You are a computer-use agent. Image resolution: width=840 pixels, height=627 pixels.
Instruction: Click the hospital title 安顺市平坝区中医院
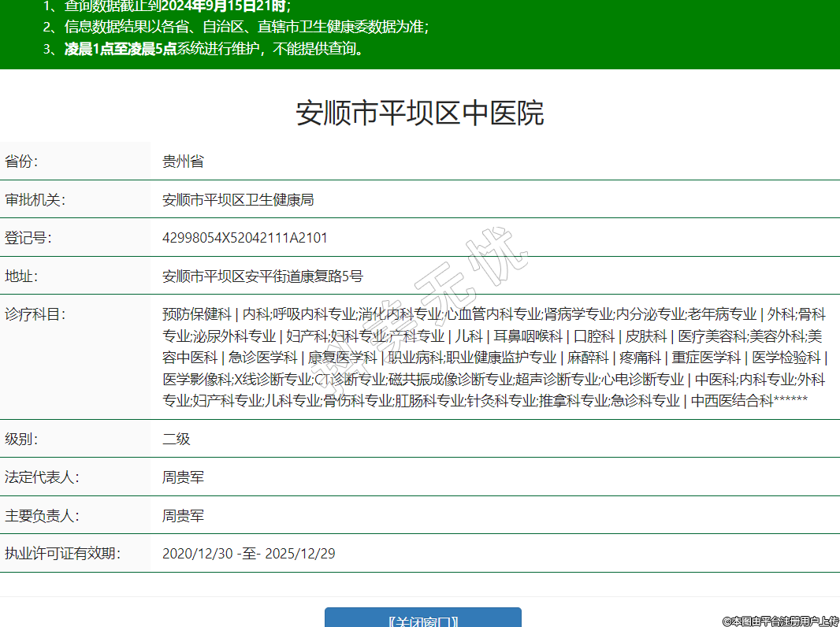click(x=420, y=113)
